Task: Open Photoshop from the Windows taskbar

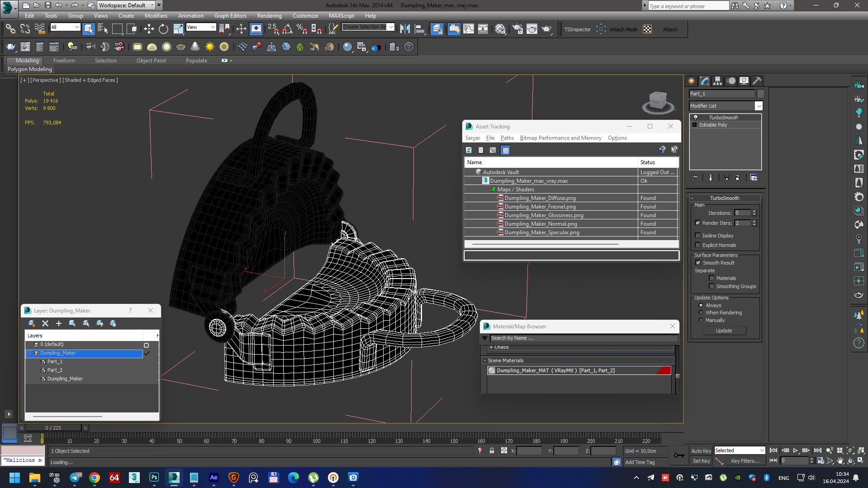Action: [x=154, y=478]
